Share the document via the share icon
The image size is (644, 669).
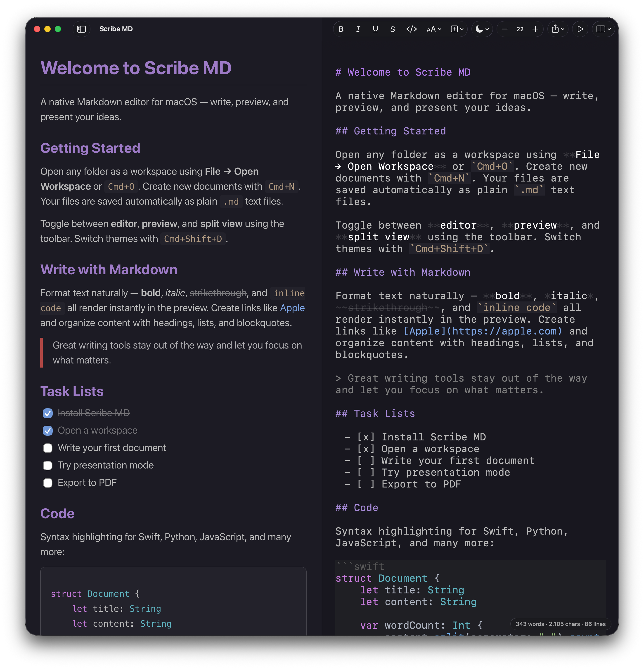click(x=556, y=29)
